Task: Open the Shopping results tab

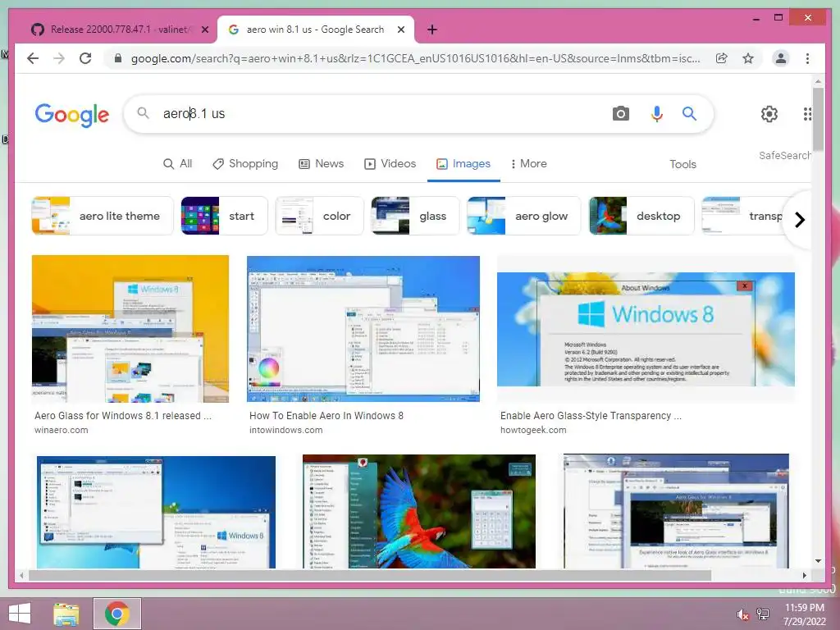Action: [245, 164]
